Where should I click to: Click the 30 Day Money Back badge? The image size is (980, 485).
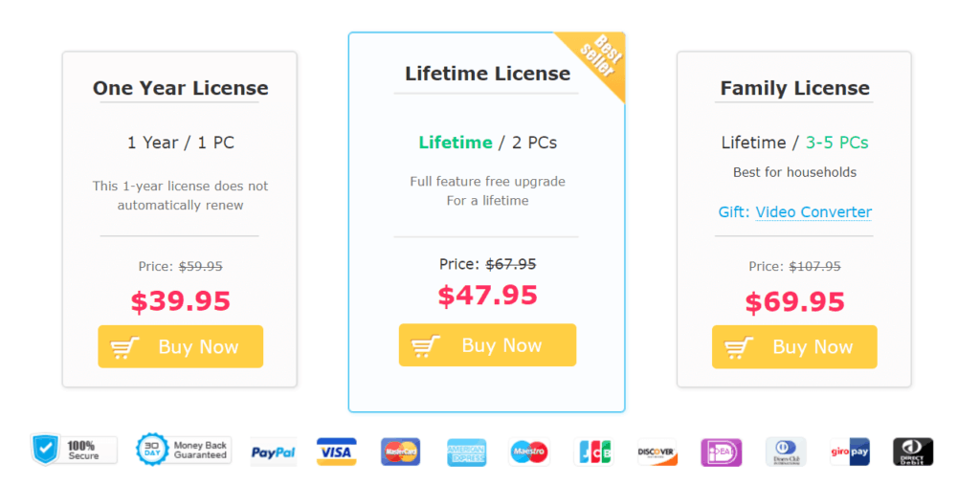(184, 450)
